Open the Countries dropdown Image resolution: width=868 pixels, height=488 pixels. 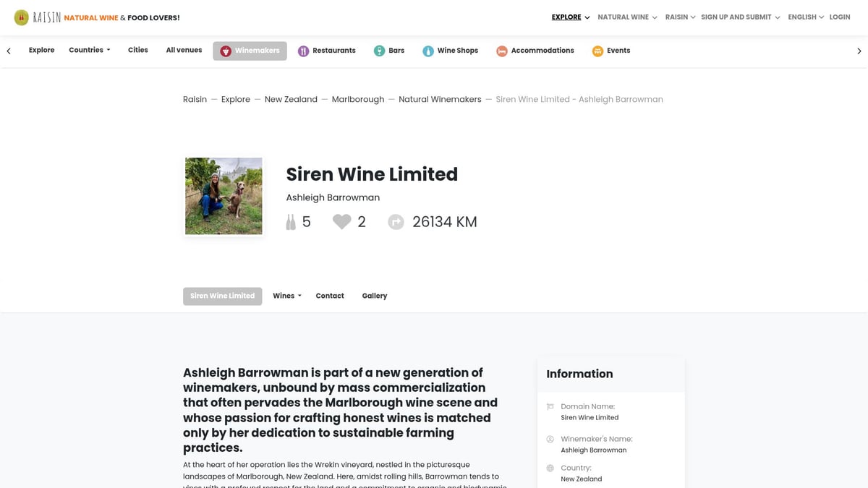click(x=89, y=50)
